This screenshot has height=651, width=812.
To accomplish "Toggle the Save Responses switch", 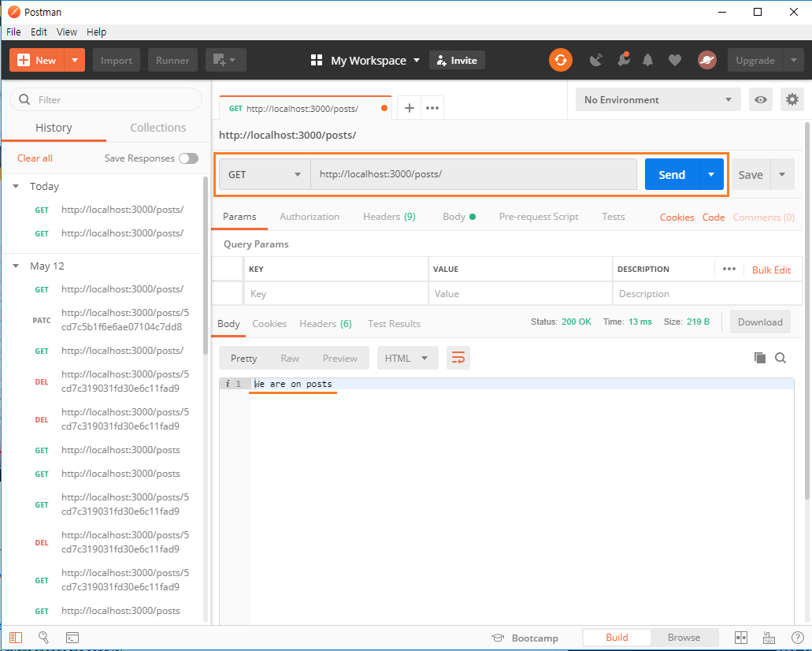I will pyautogui.click(x=188, y=158).
